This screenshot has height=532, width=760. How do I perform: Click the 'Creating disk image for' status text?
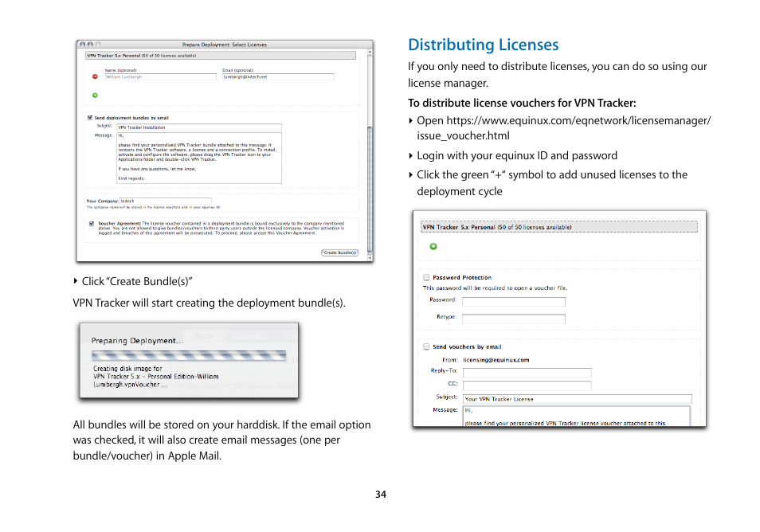click(127, 368)
